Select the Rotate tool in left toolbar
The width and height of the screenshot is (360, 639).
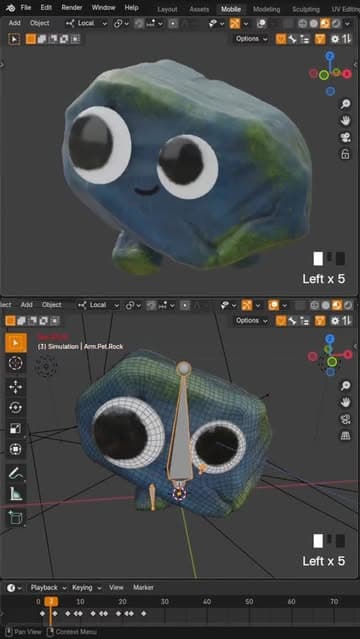tap(16, 408)
